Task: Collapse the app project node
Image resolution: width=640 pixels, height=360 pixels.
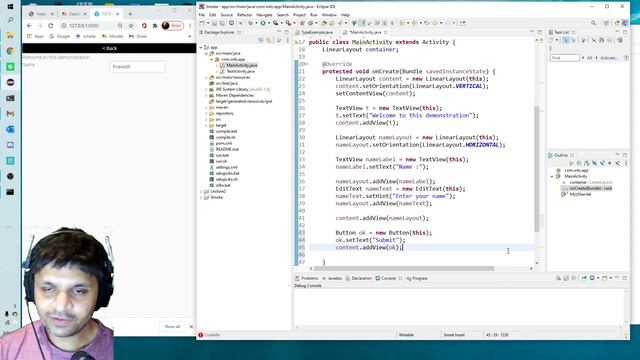Action: 201,47
